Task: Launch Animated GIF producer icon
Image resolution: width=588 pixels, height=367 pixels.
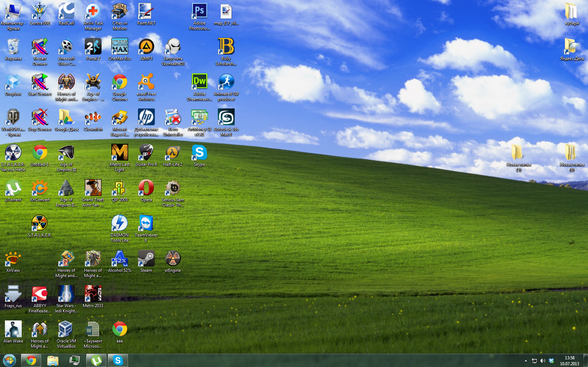Action: (x=226, y=87)
